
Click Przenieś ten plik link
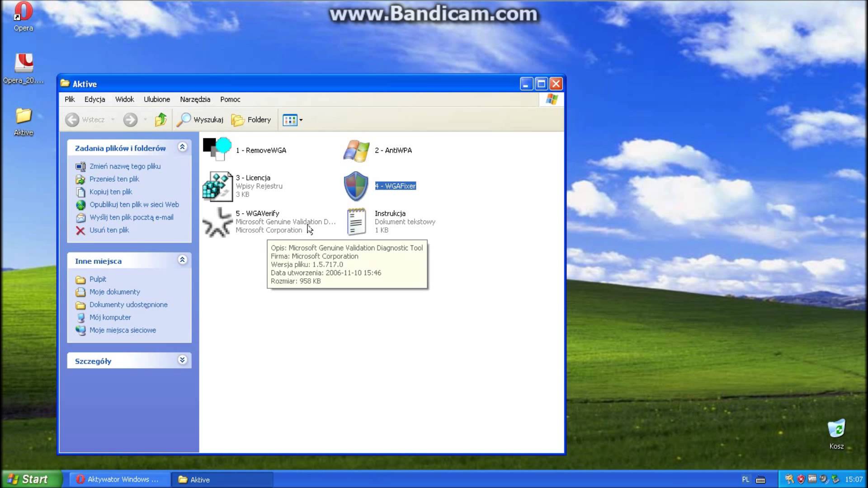(x=114, y=179)
